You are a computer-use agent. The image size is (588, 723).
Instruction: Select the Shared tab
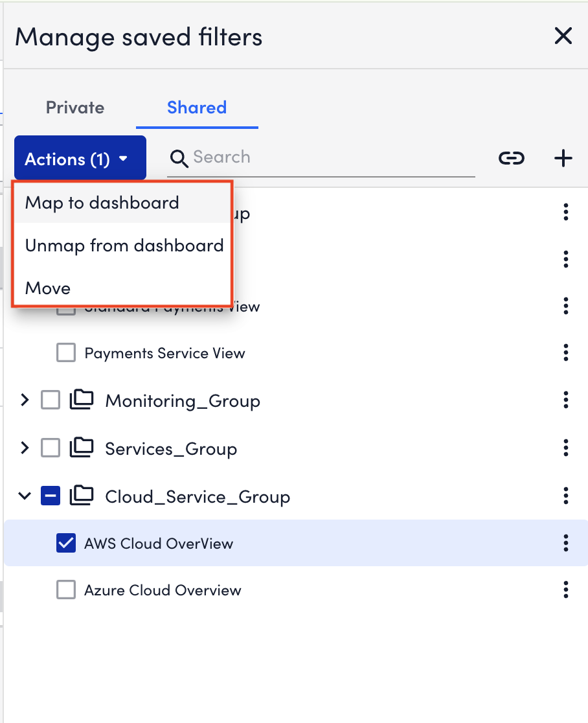tap(197, 108)
